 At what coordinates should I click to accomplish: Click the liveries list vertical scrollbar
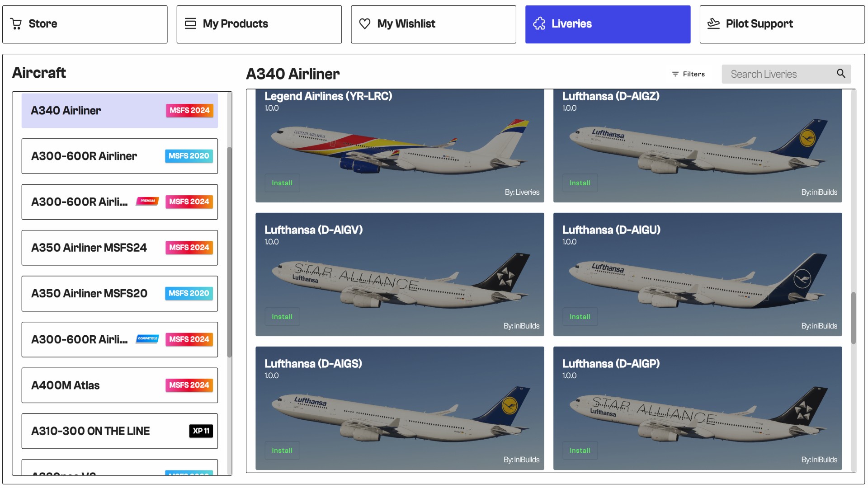tap(853, 318)
